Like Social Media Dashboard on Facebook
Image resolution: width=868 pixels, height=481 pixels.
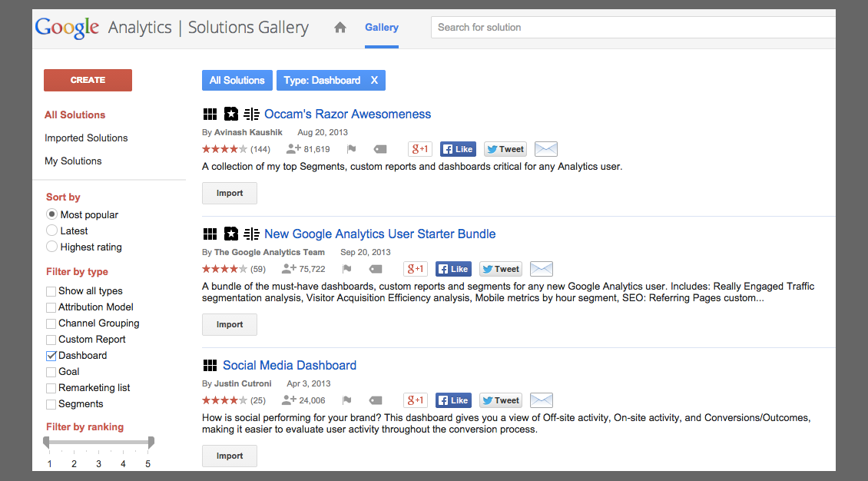coord(453,400)
